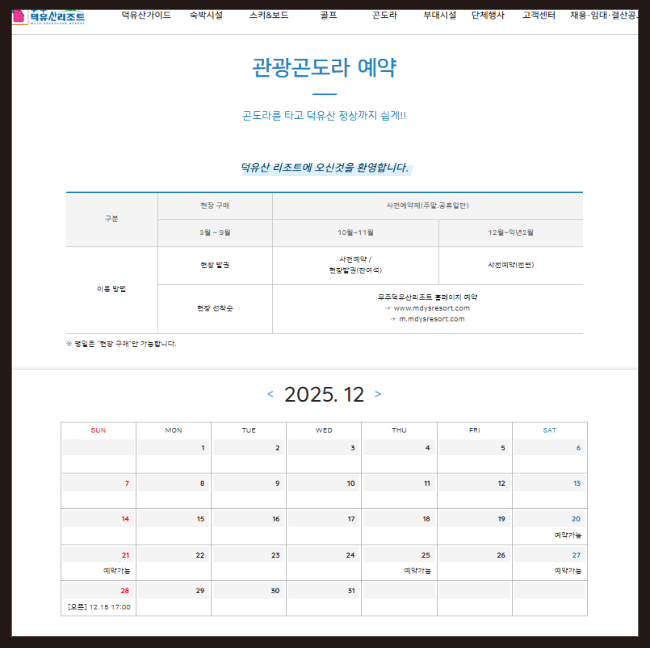650x648 pixels.
Task: Click the 3월 ~ 9월 cell
Action: (x=215, y=233)
